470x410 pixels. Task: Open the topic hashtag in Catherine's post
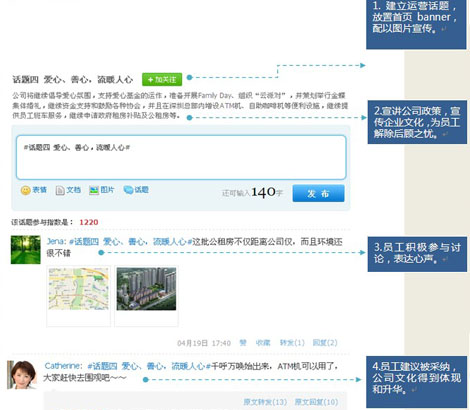(149, 366)
